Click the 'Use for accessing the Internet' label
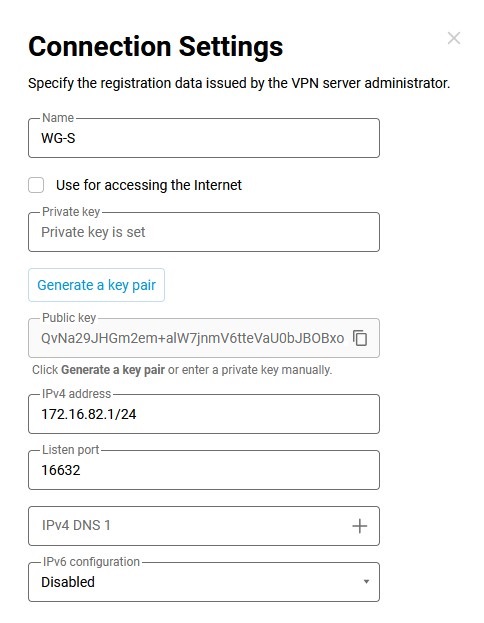The image size is (484, 623). (x=149, y=185)
